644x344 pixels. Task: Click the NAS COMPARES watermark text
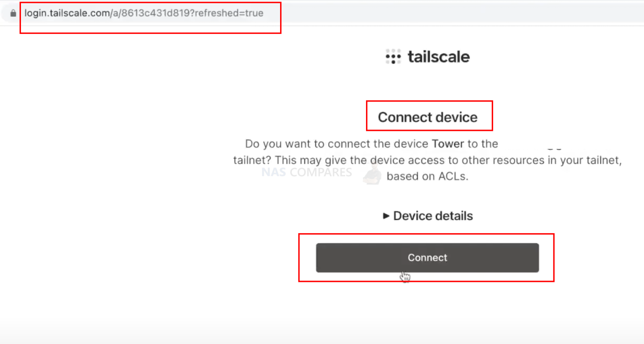(307, 172)
